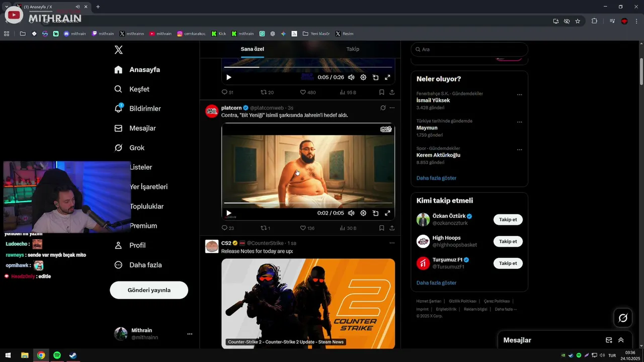This screenshot has width=644, height=362.
Task: Click the Gönderi yayınla button
Action: [149, 290]
